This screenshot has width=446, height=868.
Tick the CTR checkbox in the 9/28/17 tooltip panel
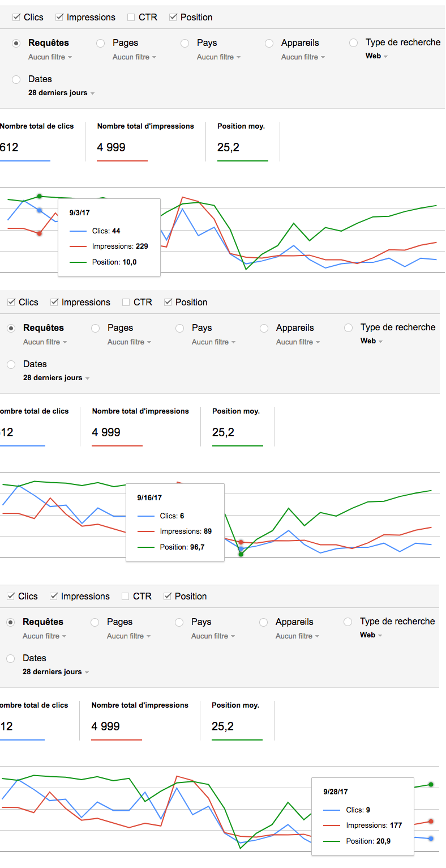click(126, 597)
